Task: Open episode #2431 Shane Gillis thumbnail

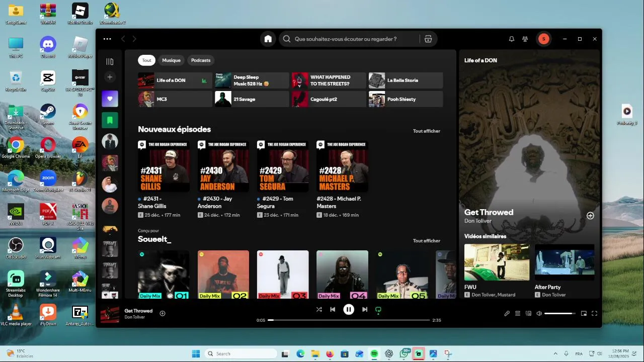Action: tap(164, 166)
